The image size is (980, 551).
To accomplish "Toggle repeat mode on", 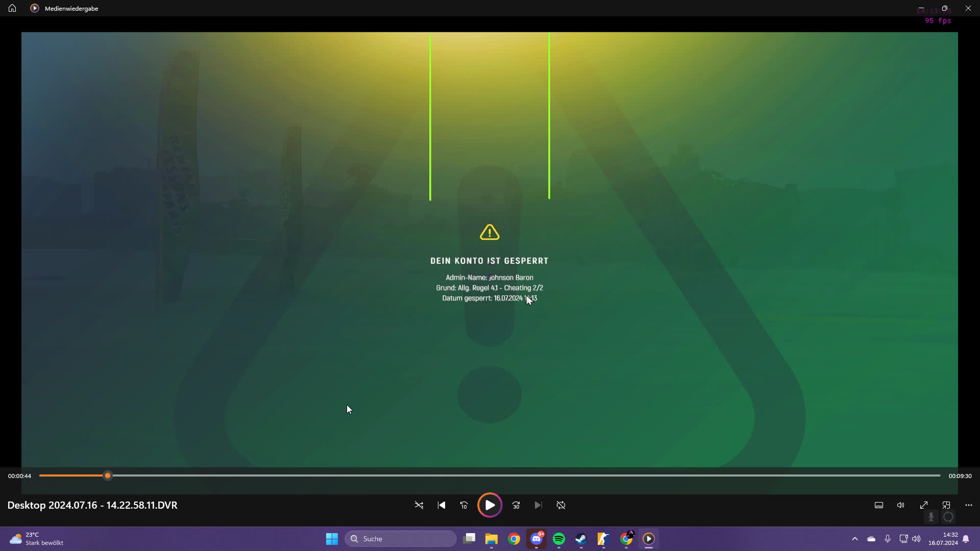I will (560, 505).
